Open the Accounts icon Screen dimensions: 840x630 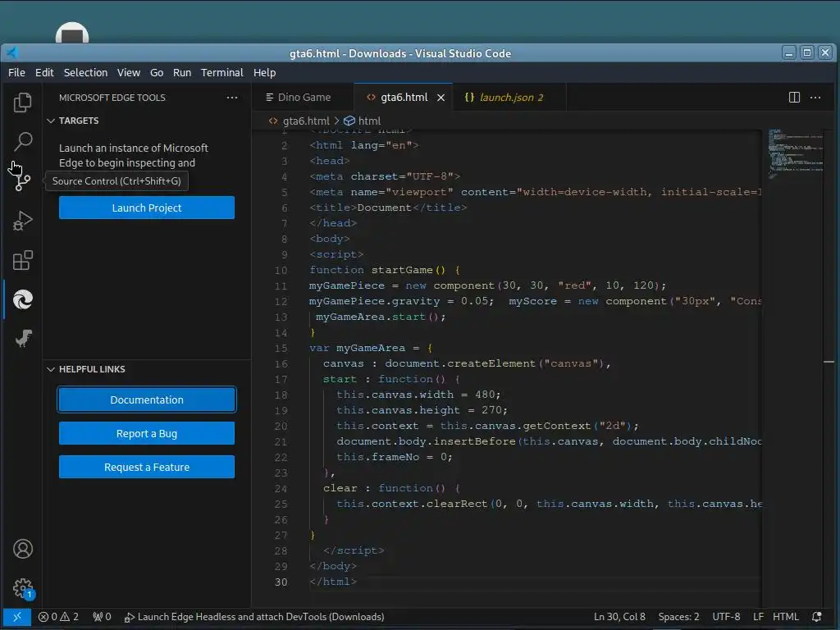(22, 549)
